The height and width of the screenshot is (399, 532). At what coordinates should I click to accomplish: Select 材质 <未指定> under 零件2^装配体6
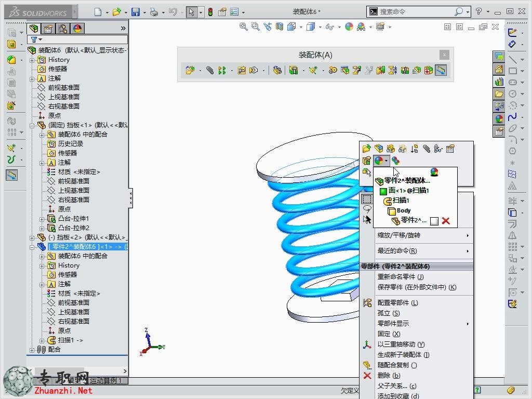click(79, 293)
